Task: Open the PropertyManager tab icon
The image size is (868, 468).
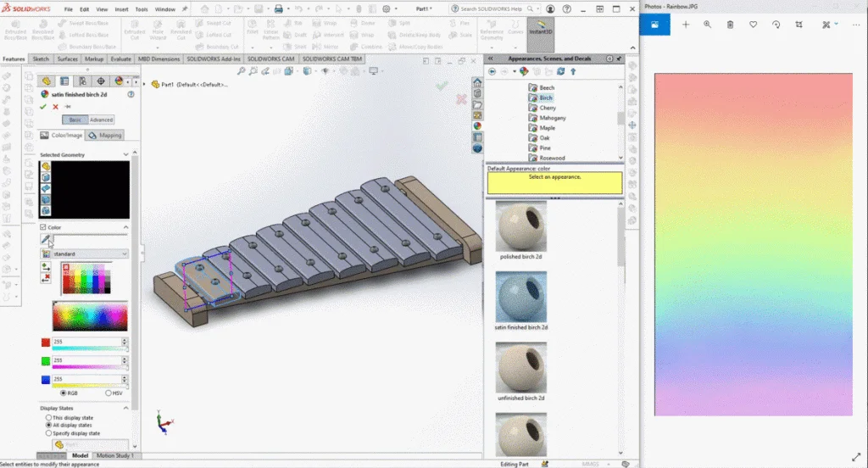Action: [64, 81]
